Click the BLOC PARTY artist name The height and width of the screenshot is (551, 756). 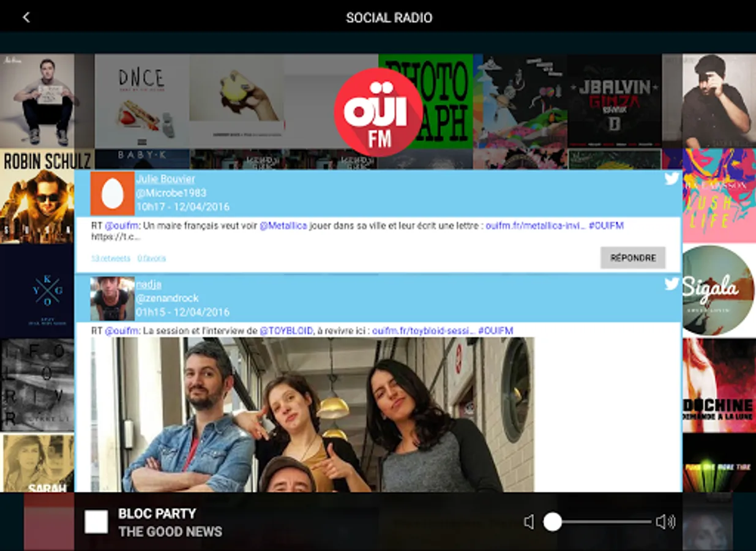157,514
